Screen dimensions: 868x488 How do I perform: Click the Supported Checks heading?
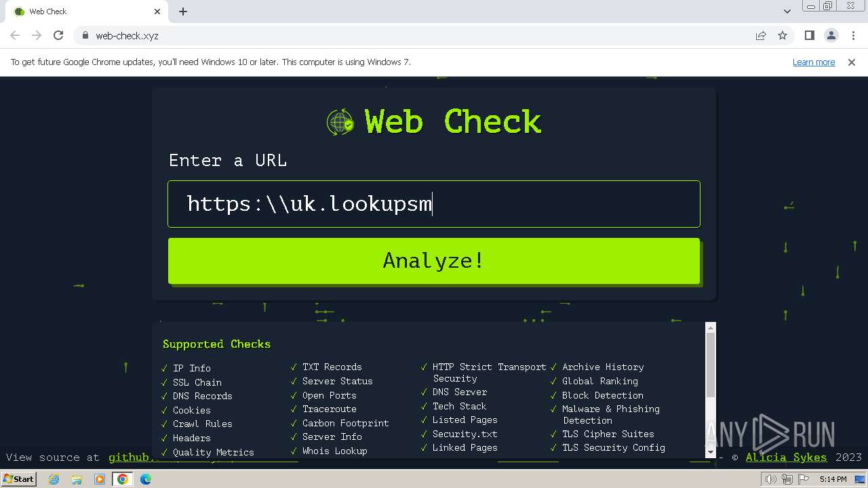tap(216, 344)
